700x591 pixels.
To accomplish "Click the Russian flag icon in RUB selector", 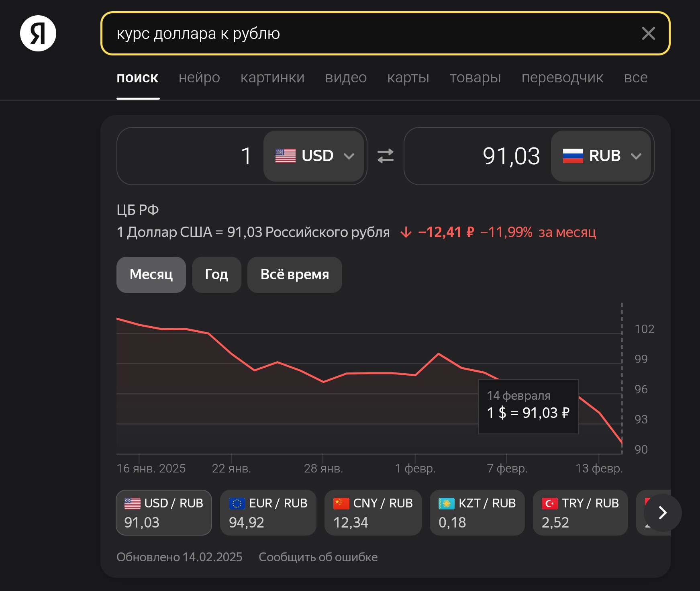I will coord(573,156).
